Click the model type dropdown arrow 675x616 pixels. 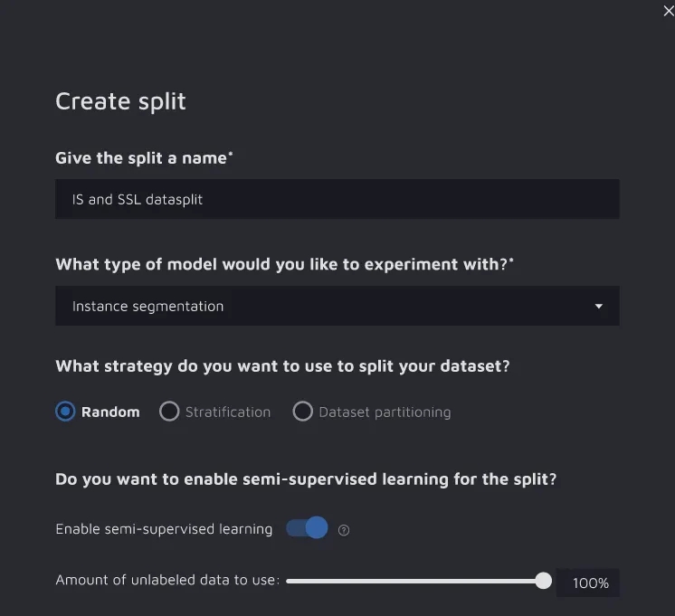tap(598, 307)
